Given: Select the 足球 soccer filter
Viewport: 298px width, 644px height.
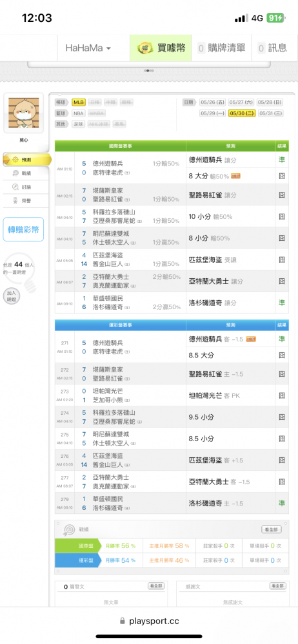Looking at the screenshot, I should coord(79,124).
